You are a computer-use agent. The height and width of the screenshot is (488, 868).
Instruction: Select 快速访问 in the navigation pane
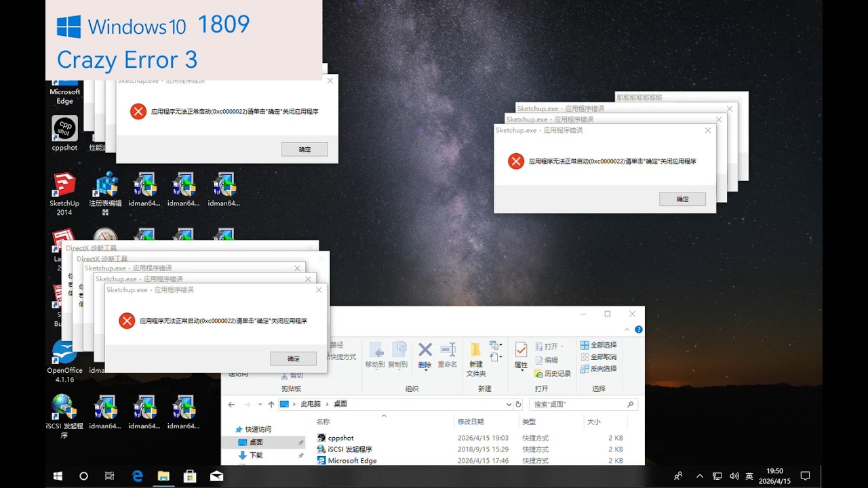[253, 429]
